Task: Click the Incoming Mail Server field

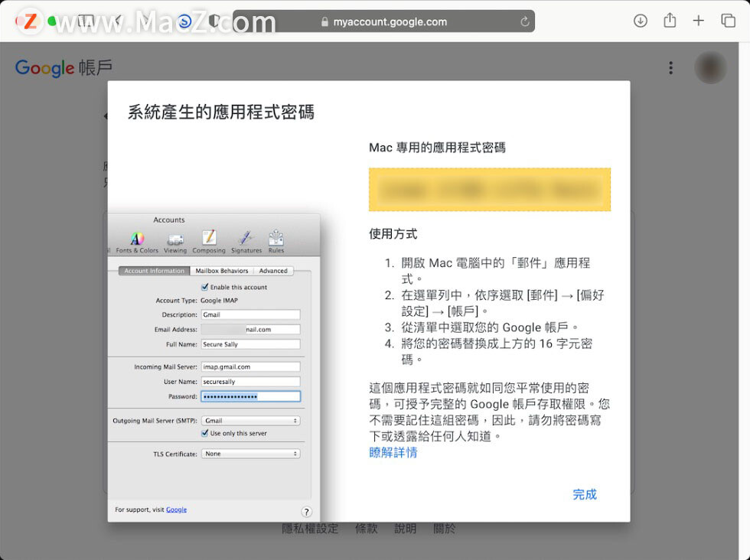Action: click(x=251, y=366)
